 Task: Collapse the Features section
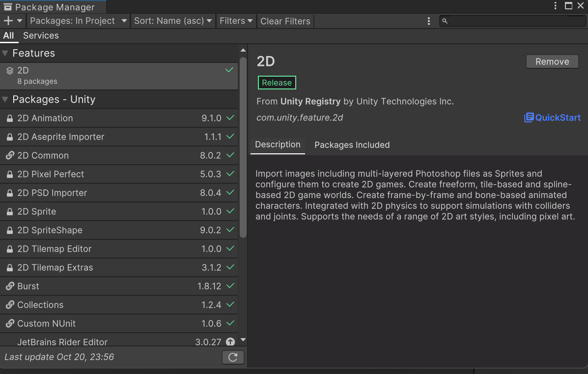5,53
